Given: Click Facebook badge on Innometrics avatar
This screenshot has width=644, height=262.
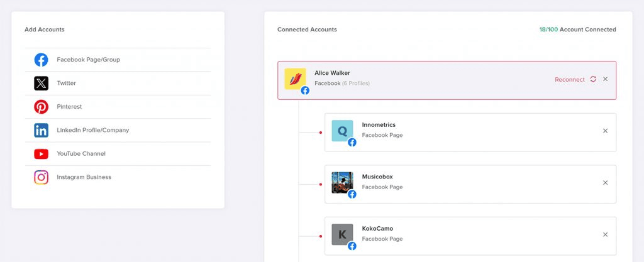Looking at the screenshot, I should pyautogui.click(x=352, y=142).
